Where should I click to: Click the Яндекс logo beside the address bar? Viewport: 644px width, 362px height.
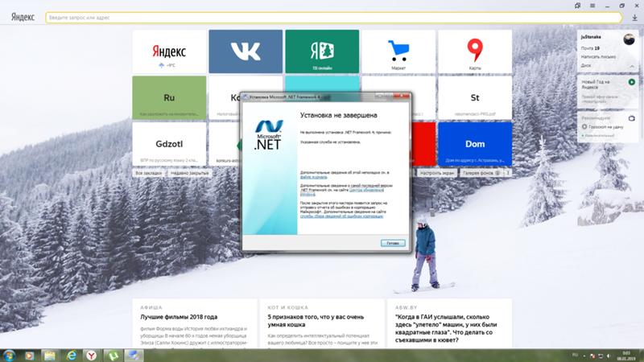23,17
